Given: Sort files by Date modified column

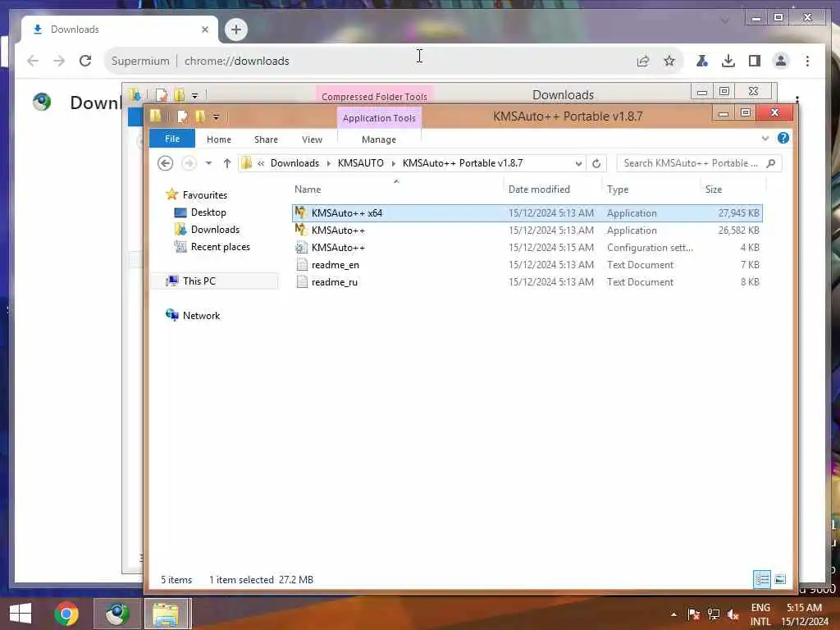Looking at the screenshot, I should pos(539,189).
